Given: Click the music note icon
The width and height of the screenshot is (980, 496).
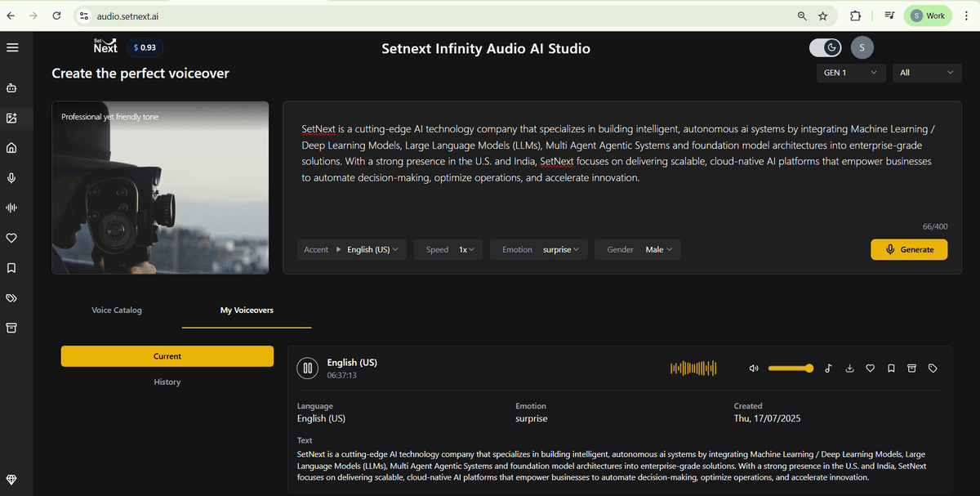Looking at the screenshot, I should pyautogui.click(x=828, y=369).
